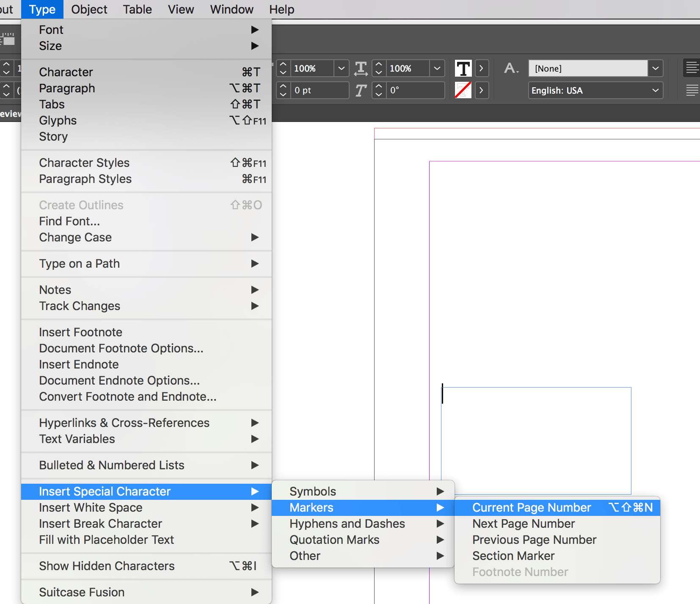The width and height of the screenshot is (700, 604).
Task: Click the justify alignment icon below it
Action: tap(693, 90)
